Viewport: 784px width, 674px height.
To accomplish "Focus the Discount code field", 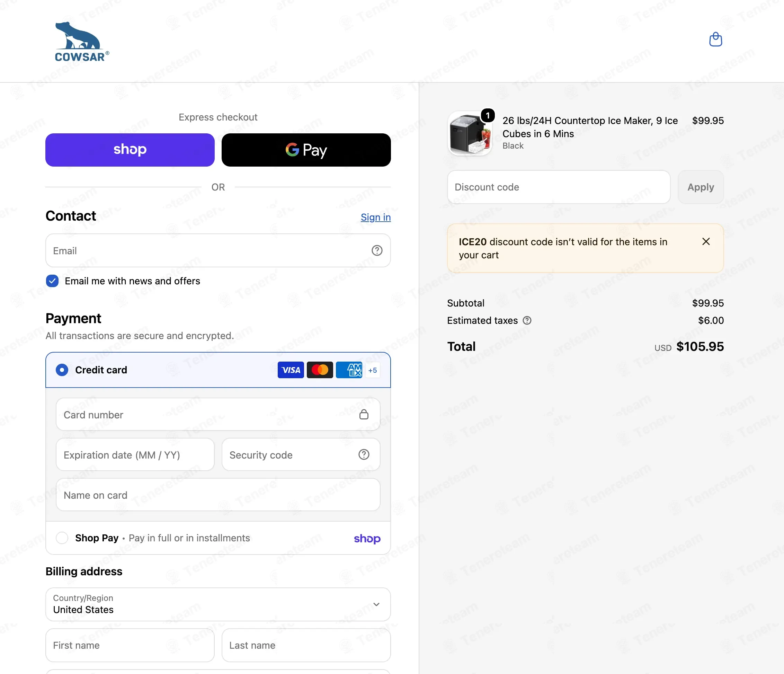I will [559, 187].
